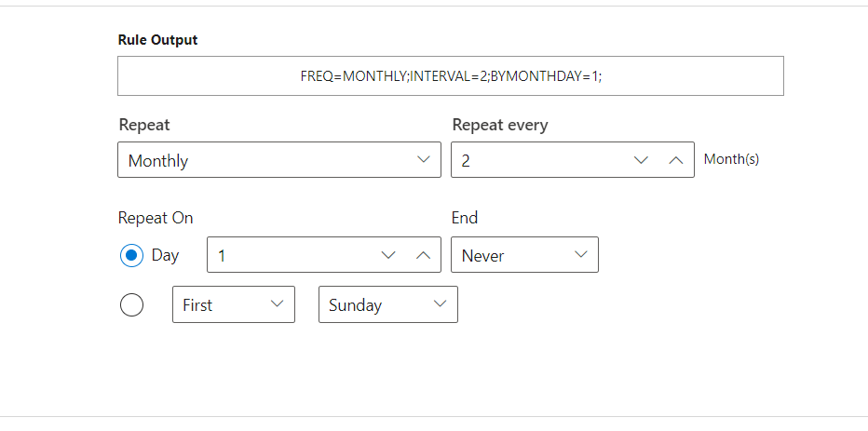
Task: Open the End Never dropdown
Action: tap(524, 255)
